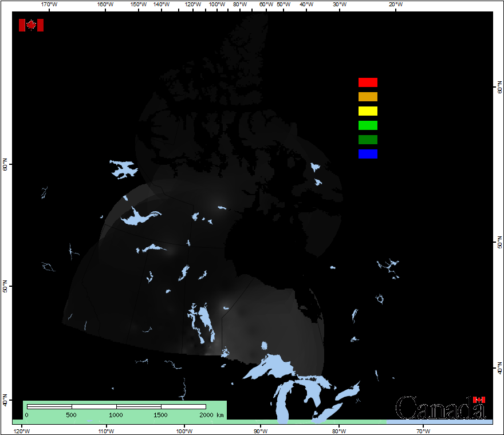
Task: Click on Great Bear Lake
Action: tap(124, 169)
